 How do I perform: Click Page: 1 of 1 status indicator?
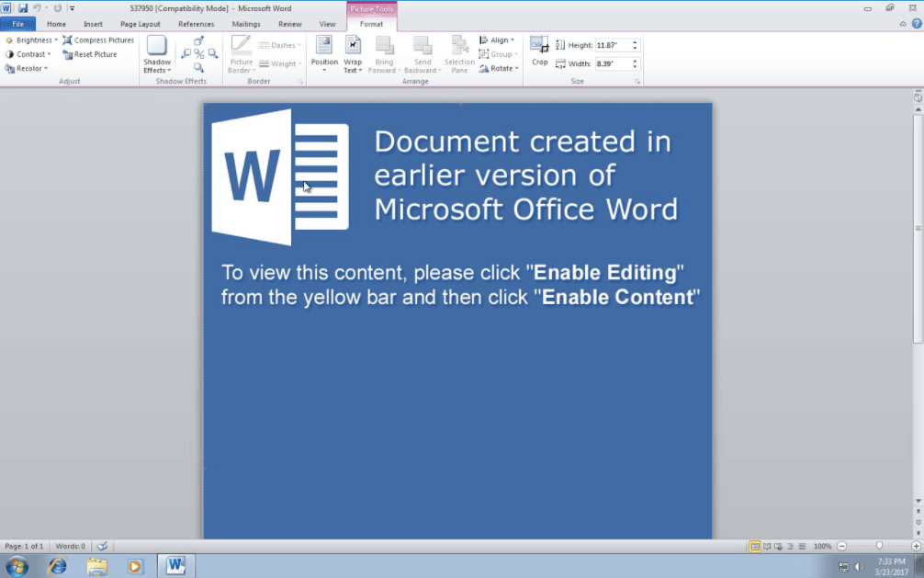[x=24, y=546]
